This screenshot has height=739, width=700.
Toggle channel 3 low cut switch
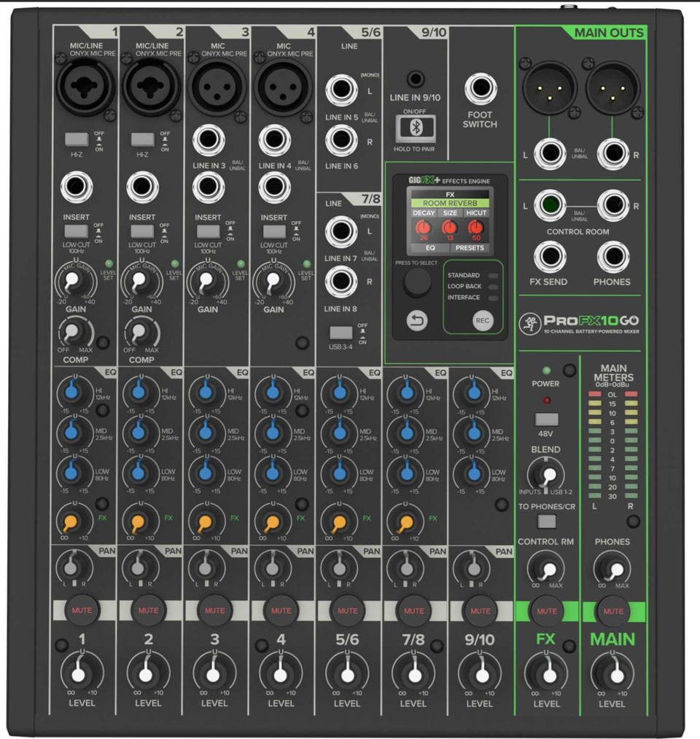pos(209,231)
